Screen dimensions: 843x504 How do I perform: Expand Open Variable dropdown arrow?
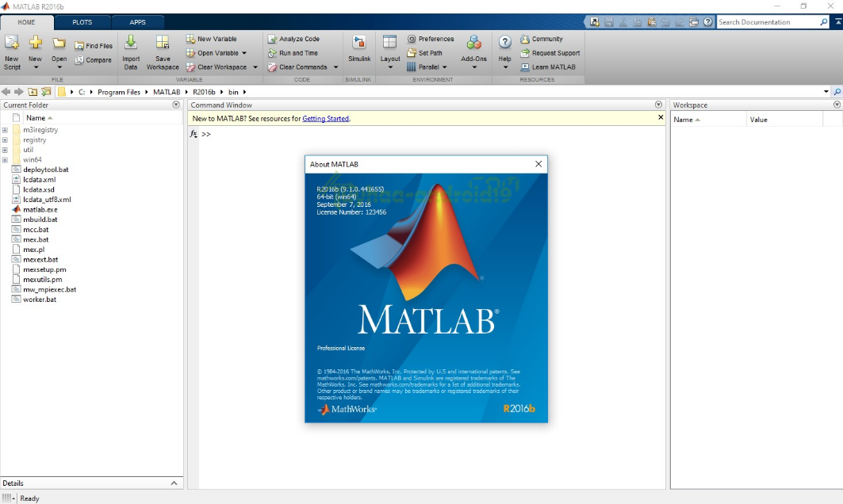click(244, 53)
